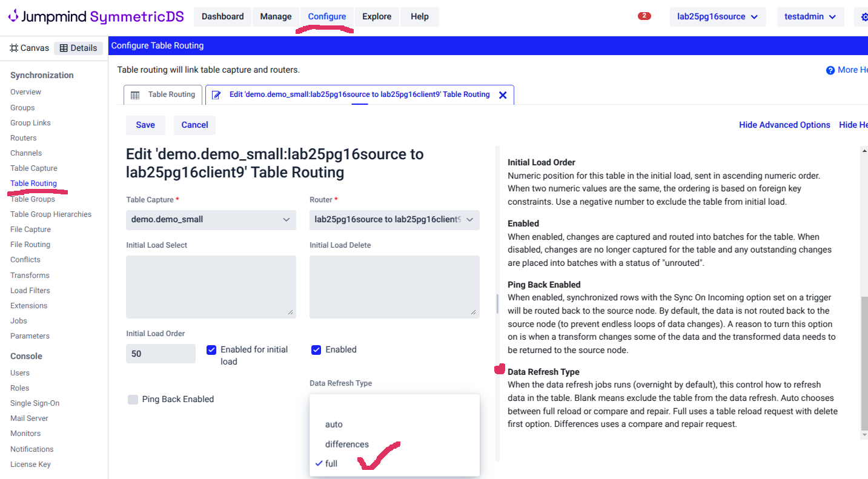Open Single Sign-On in sidebar
The image size is (868, 479).
[x=35, y=403]
